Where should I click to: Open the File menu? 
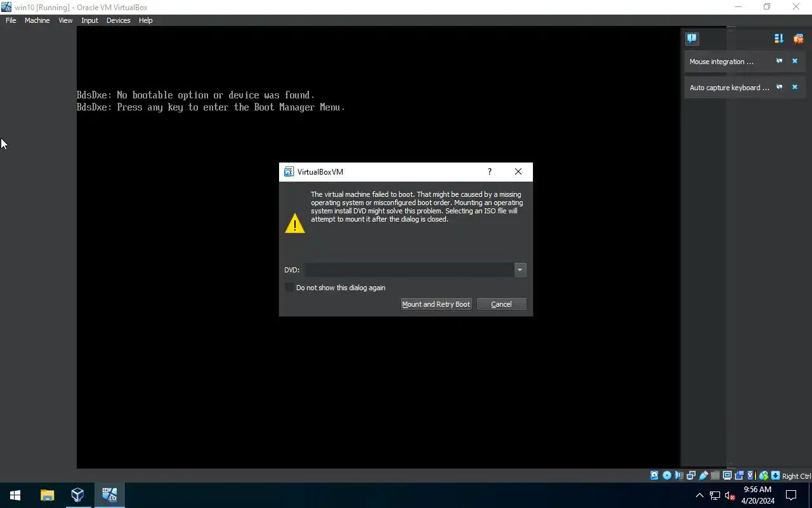click(x=11, y=20)
